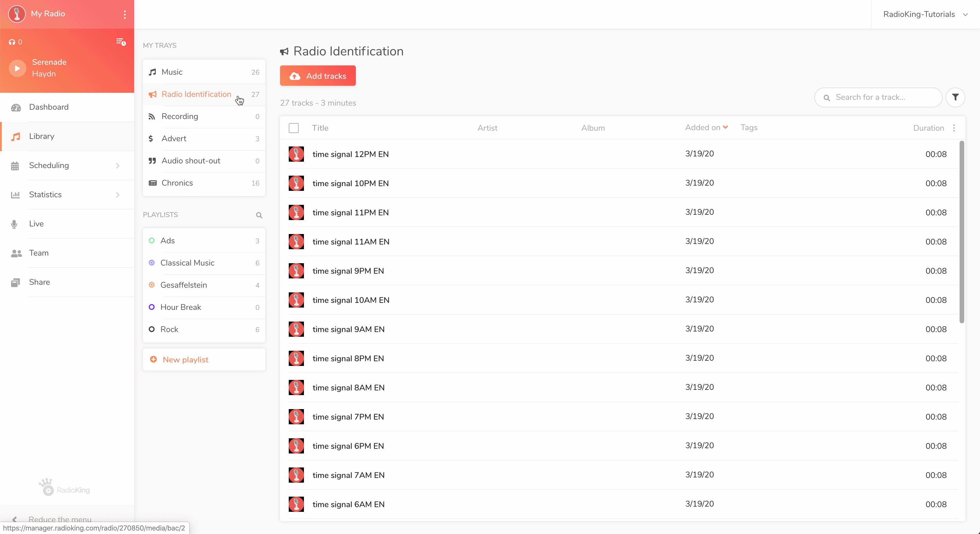Click the Library music note icon
Image resolution: width=980 pixels, height=534 pixels.
(15, 136)
